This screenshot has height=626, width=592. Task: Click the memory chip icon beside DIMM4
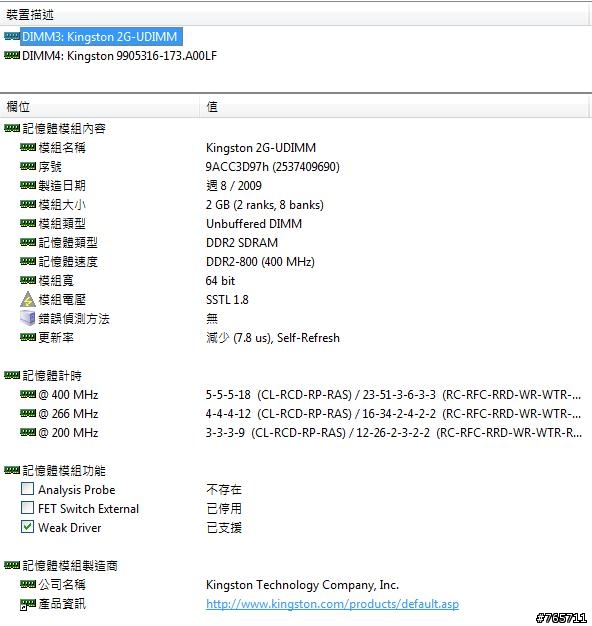[x=12, y=55]
